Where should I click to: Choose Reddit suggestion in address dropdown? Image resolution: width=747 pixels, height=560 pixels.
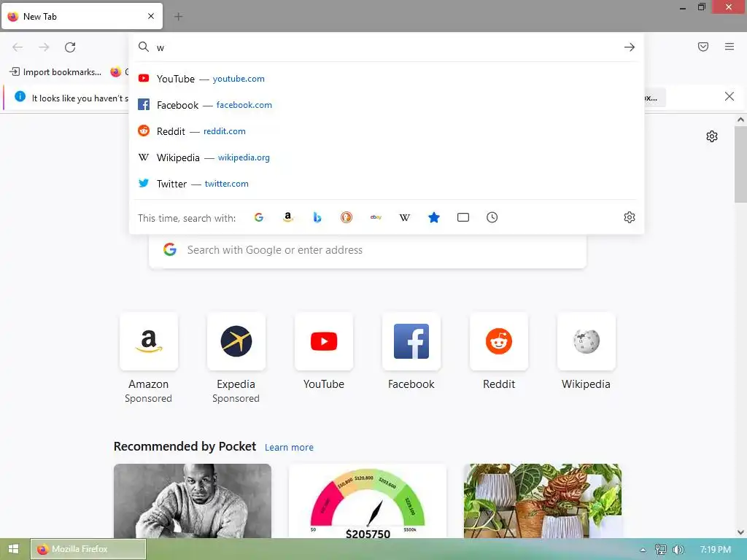tap(387, 131)
